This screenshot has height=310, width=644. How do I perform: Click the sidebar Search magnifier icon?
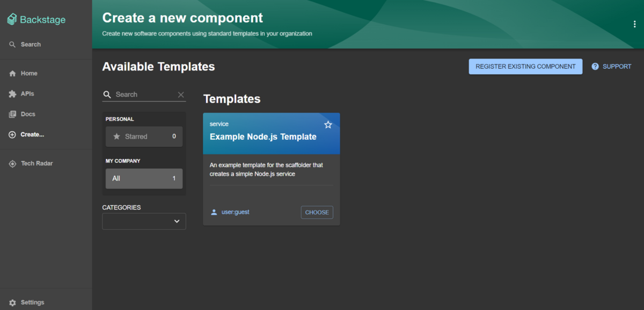tap(12, 45)
